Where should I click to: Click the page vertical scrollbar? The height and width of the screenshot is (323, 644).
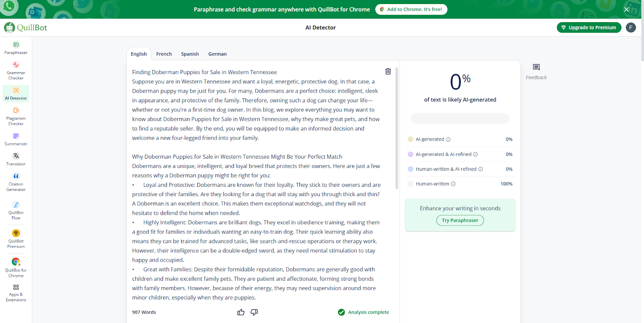point(642,31)
